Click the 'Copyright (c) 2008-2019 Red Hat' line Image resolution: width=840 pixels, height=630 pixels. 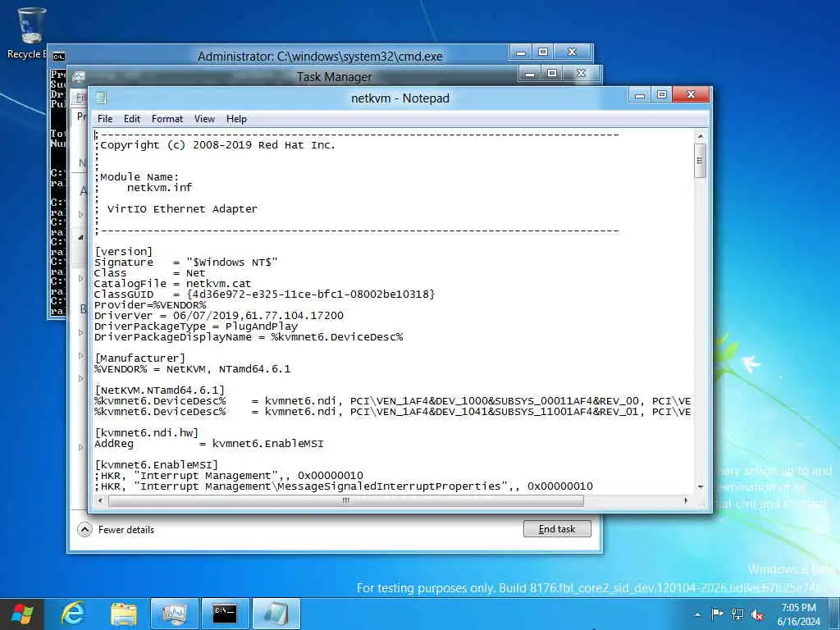217,145
